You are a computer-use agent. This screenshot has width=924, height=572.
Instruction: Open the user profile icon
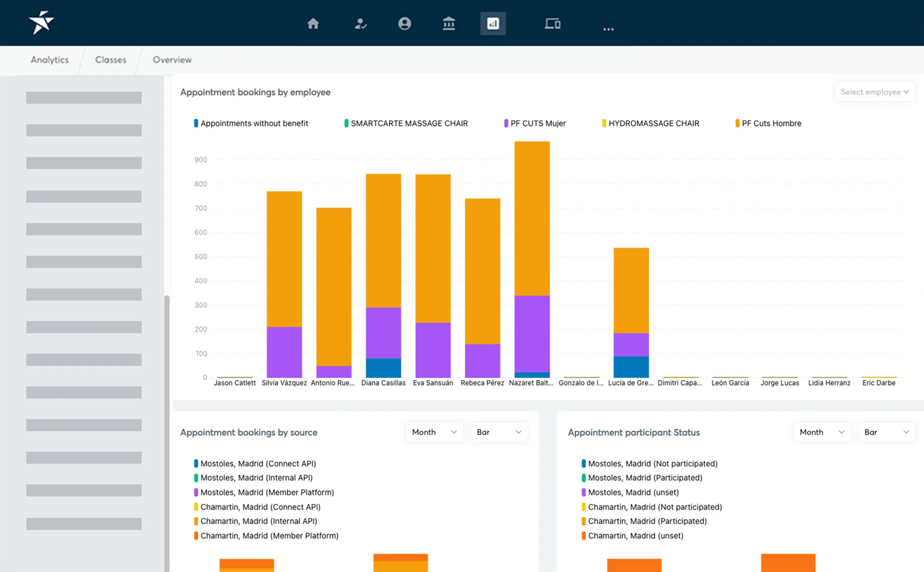(x=405, y=24)
